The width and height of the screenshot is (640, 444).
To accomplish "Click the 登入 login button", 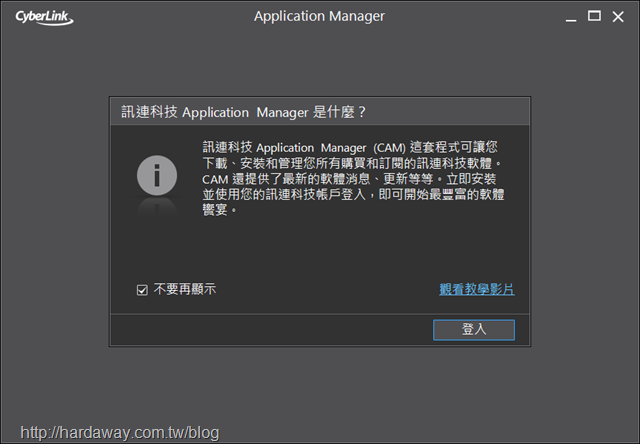I will (x=474, y=330).
